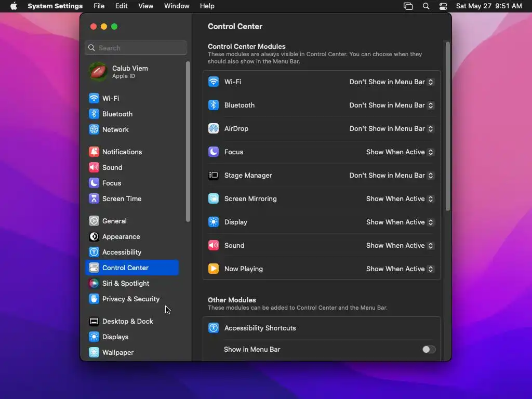Click the Screen Time hourglass icon
This screenshot has width=532, height=399.
click(94, 199)
